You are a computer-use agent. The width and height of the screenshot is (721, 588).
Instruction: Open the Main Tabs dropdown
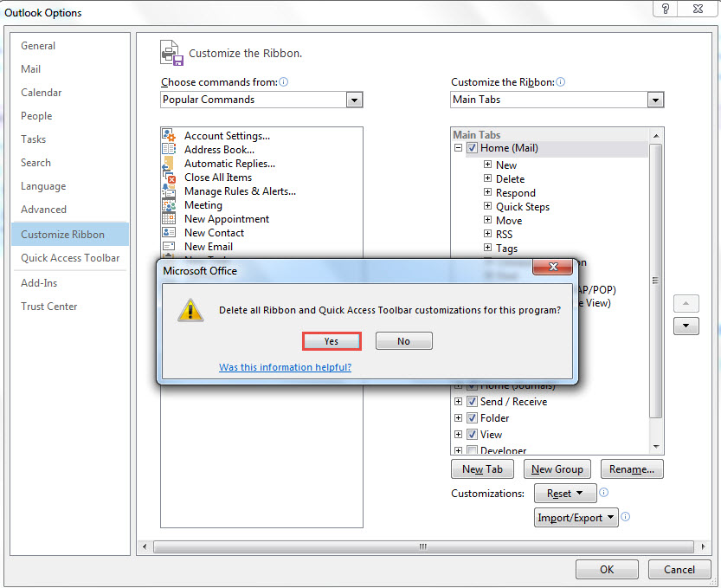655,100
